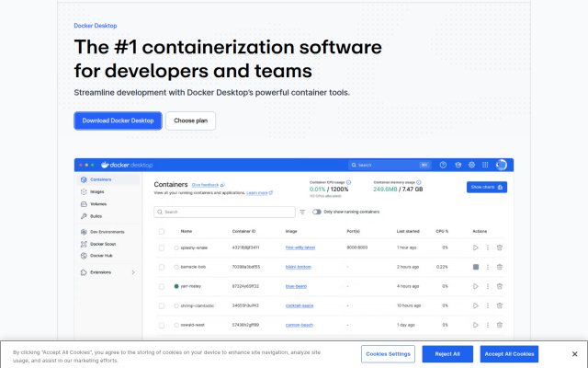
Task: Check the oswald-west row checkbox
Action: [162, 325]
